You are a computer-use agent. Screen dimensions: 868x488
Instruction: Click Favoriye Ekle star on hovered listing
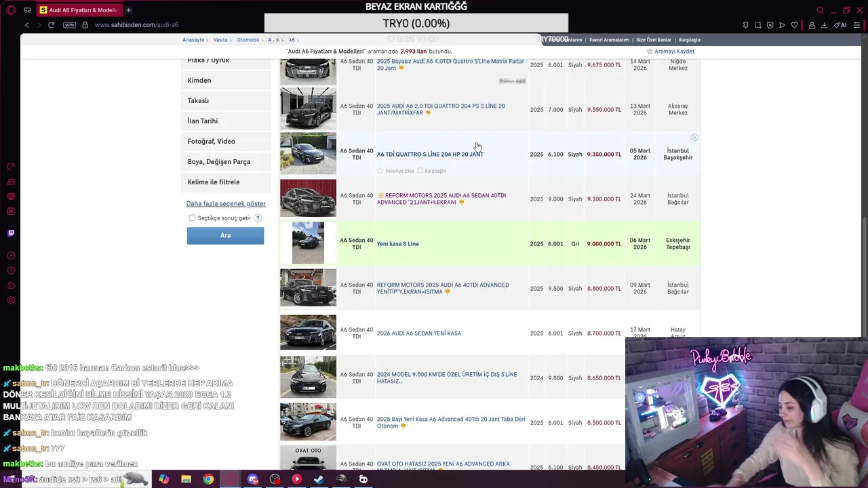point(380,171)
